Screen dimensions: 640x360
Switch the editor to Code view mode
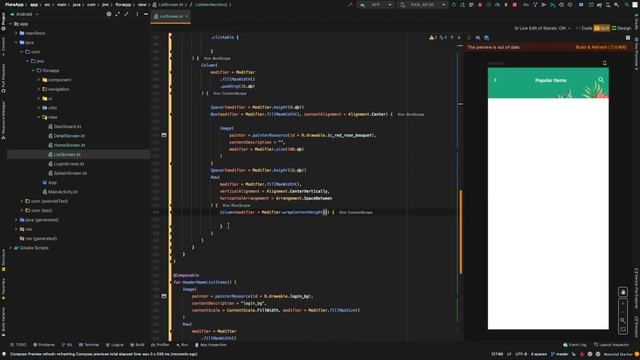click(584, 28)
